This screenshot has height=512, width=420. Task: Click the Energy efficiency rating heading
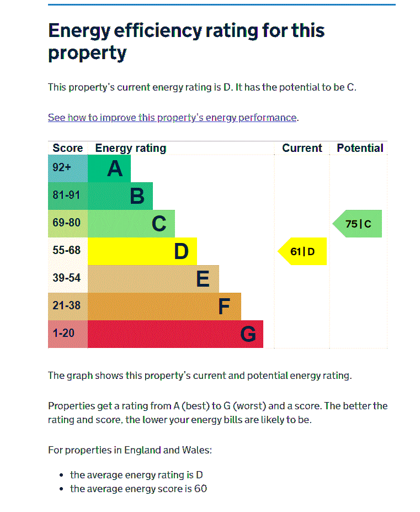tap(186, 41)
